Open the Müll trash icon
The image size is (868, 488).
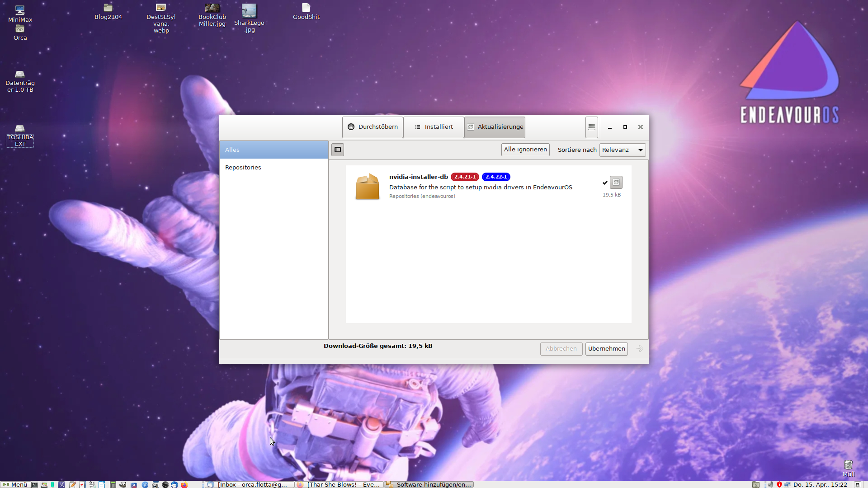pos(849,468)
